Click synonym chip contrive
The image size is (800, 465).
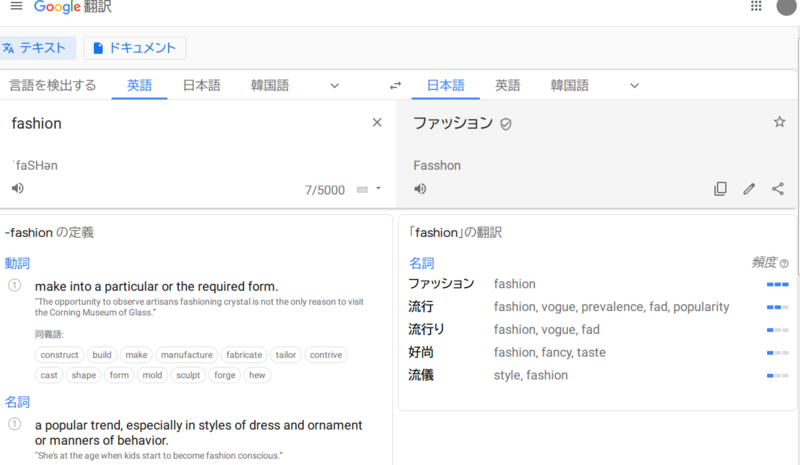pyautogui.click(x=326, y=355)
